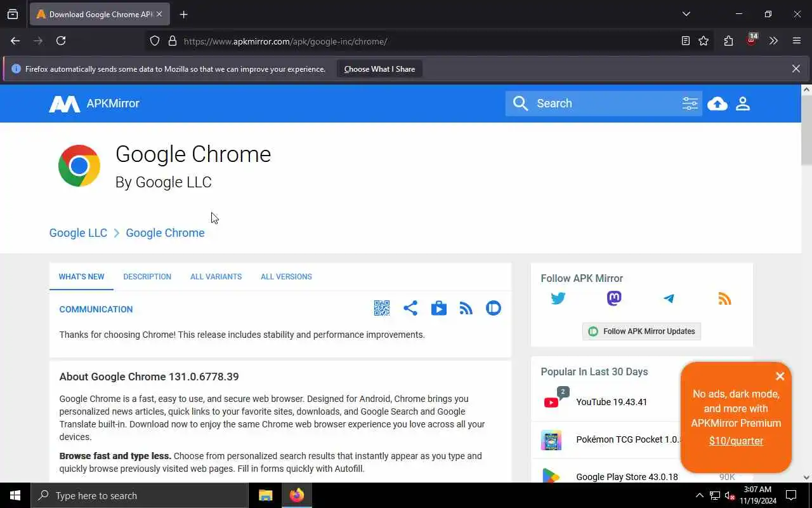Reload the current page
Image resolution: width=812 pixels, height=508 pixels.
coord(61,41)
